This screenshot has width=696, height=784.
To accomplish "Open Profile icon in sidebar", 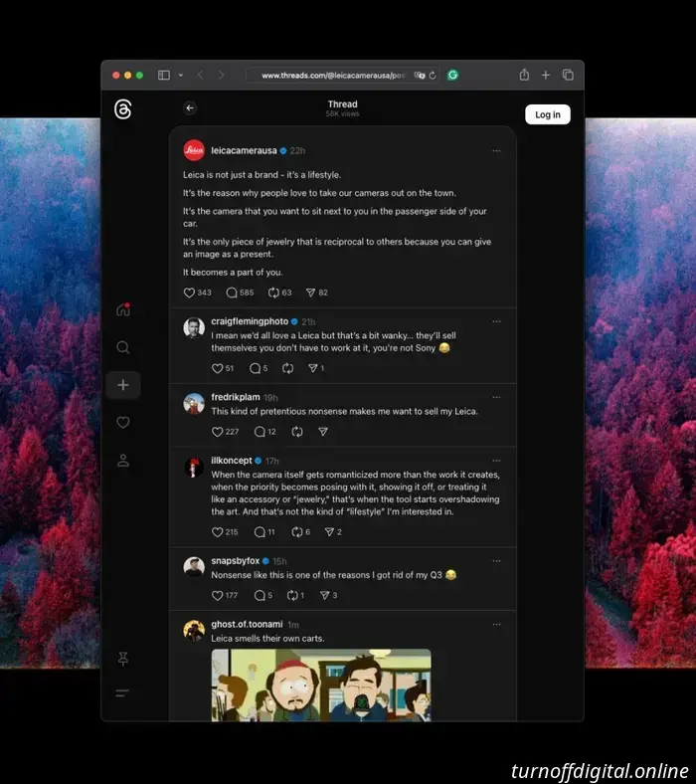I will [x=123, y=461].
